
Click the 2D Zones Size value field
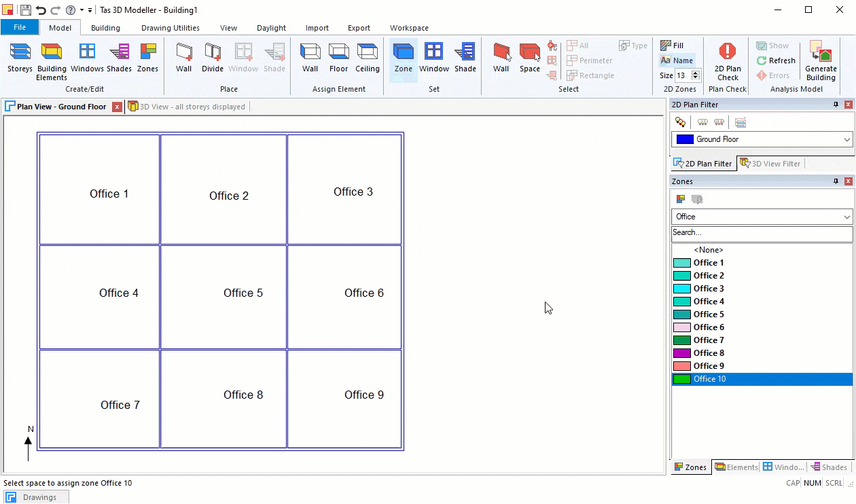[683, 75]
